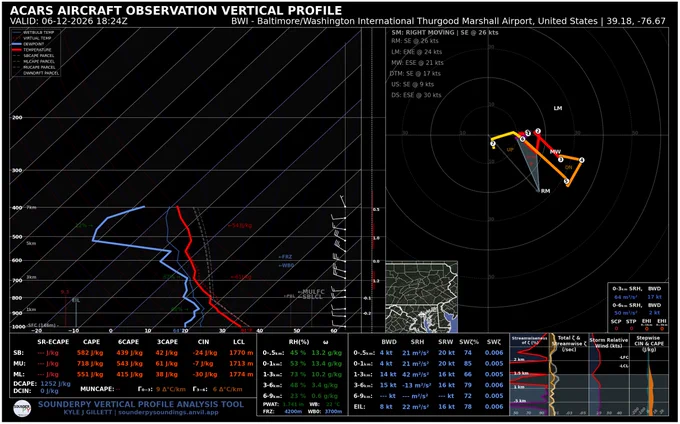Click the SCP parameter label

(x=616, y=321)
